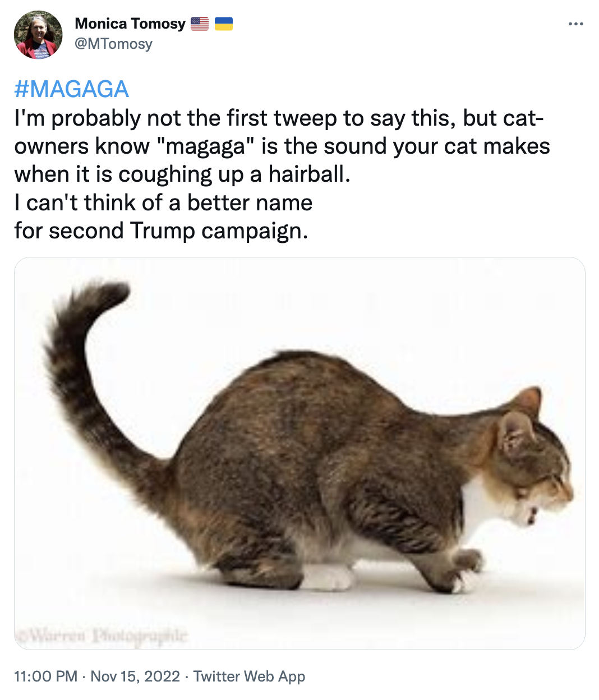The width and height of the screenshot is (599, 700).
Task: Select the author name Monica Tomosy
Action: (129, 24)
